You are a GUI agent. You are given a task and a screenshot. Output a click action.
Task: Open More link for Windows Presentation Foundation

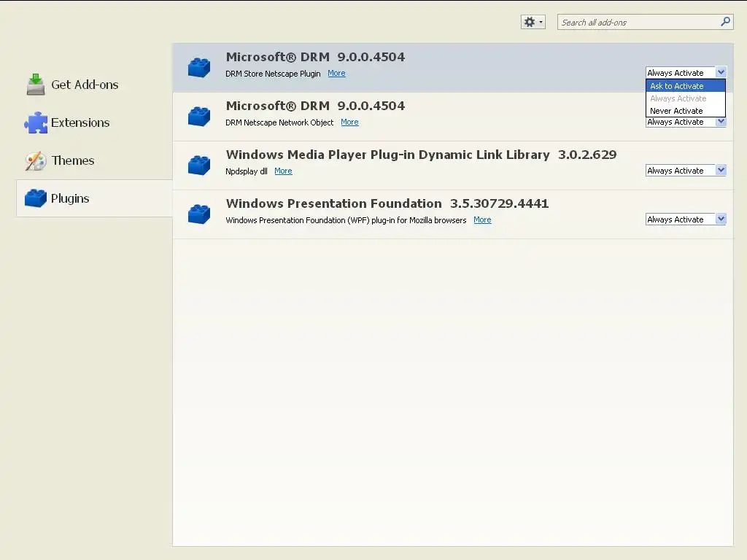coord(482,220)
